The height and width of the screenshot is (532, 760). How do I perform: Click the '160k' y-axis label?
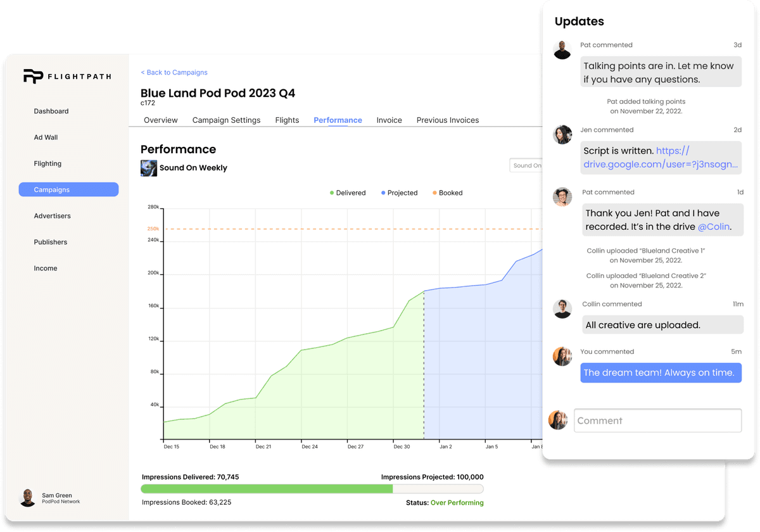153,307
